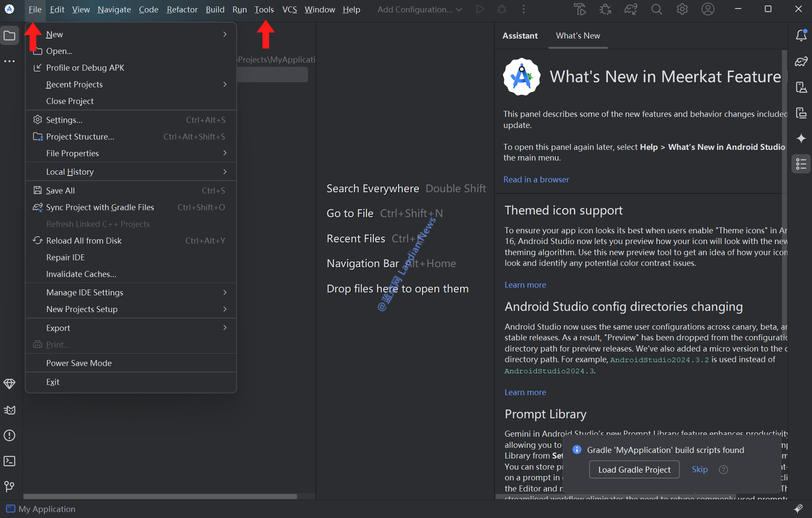
Task: Skip loading the Gradle project
Action: (699, 470)
